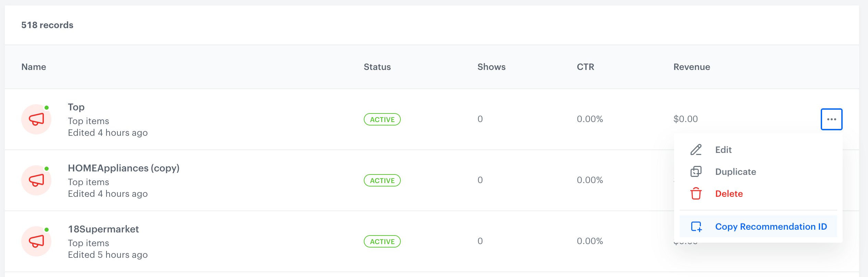Click Shows column header to sort
The width and height of the screenshot is (868, 277).
tap(491, 67)
